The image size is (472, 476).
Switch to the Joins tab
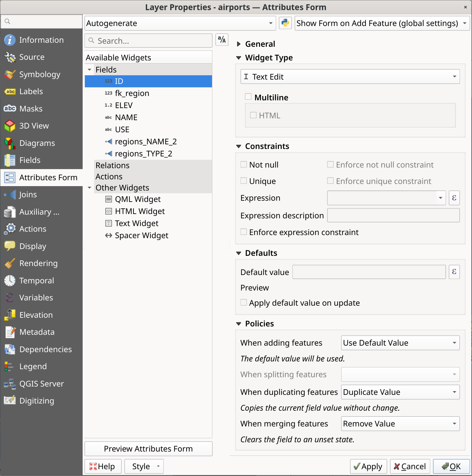tap(28, 194)
